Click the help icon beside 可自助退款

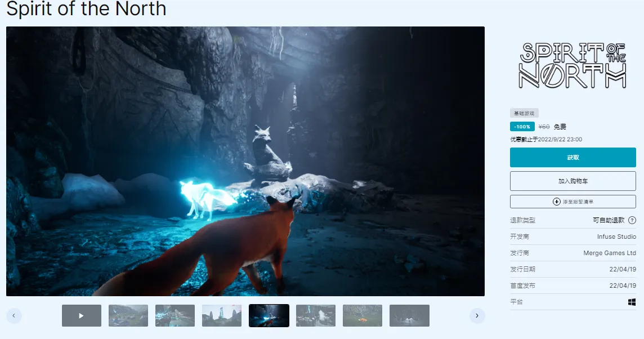coord(632,220)
